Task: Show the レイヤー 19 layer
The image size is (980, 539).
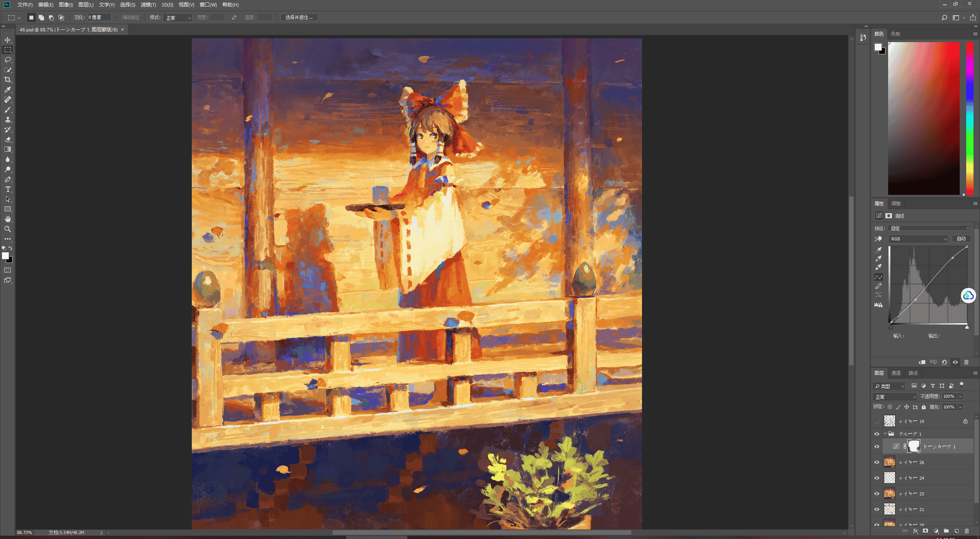Action: pos(877,421)
